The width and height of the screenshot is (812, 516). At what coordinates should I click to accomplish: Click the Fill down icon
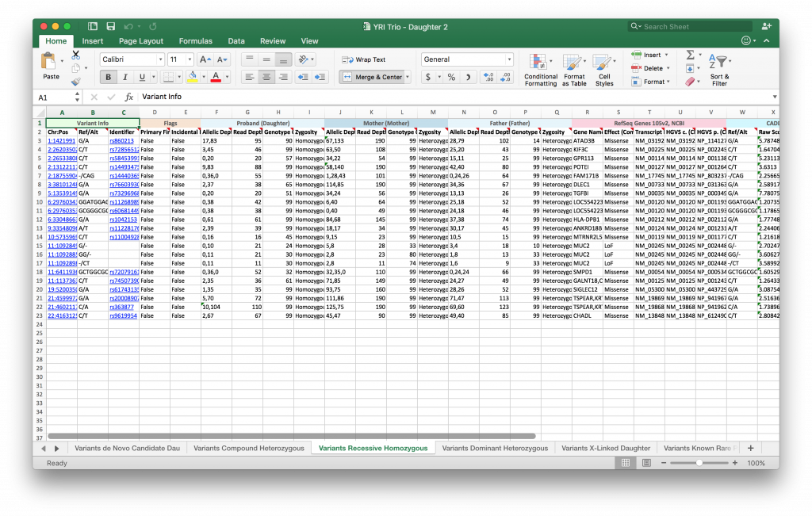tap(690, 68)
